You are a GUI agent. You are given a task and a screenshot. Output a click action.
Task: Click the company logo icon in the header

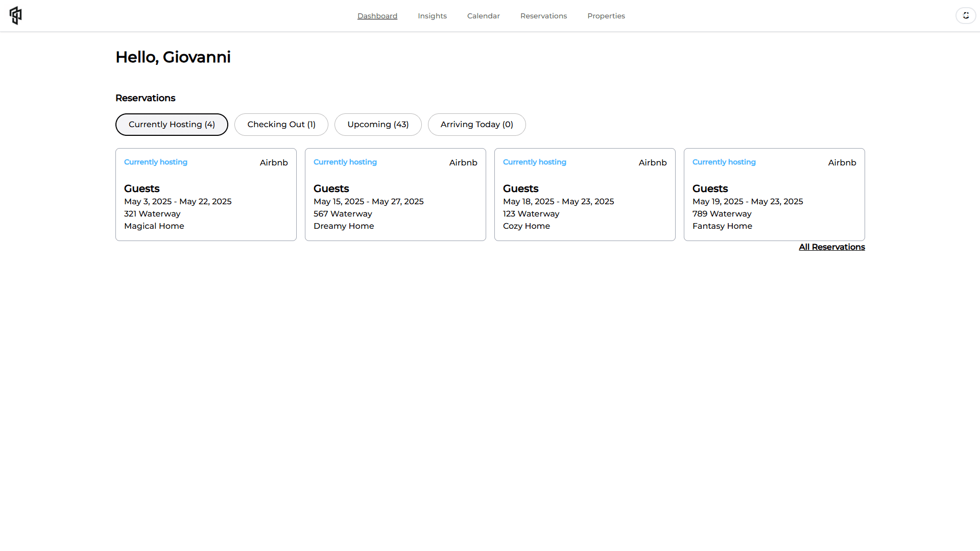(16, 15)
